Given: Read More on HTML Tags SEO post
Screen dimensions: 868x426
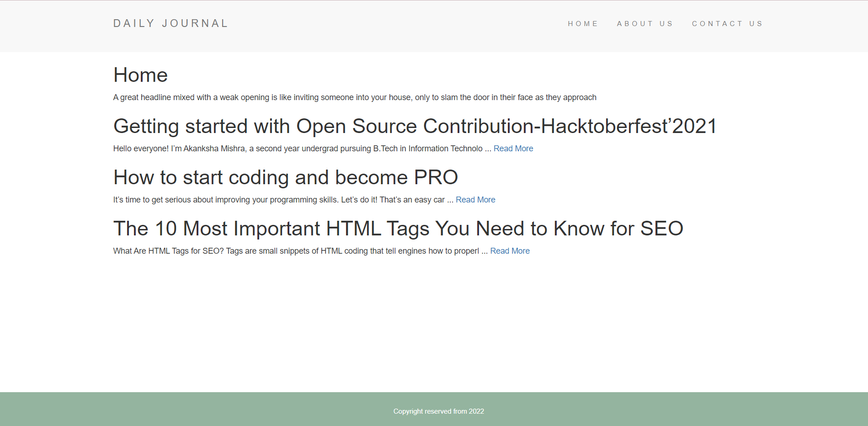Looking at the screenshot, I should [x=510, y=251].
